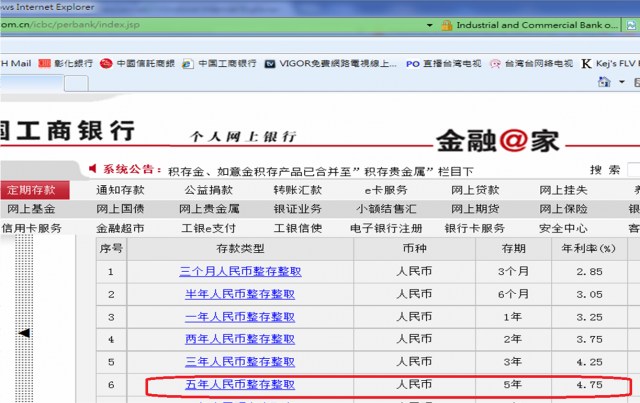Open 五年人民币整存整取 deposit link
Image resolution: width=640 pixels, height=403 pixels.
tap(240, 384)
